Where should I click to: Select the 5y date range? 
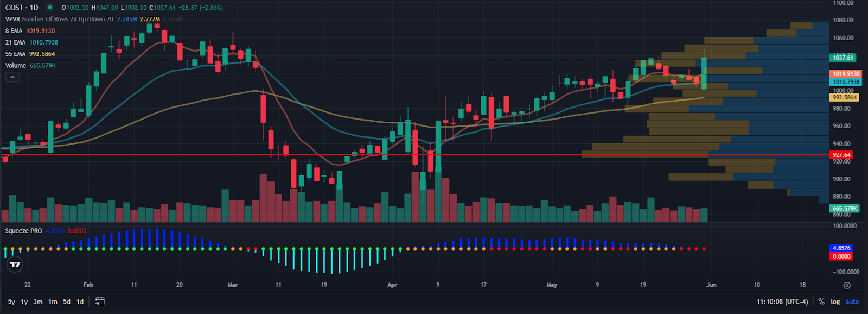[11, 302]
